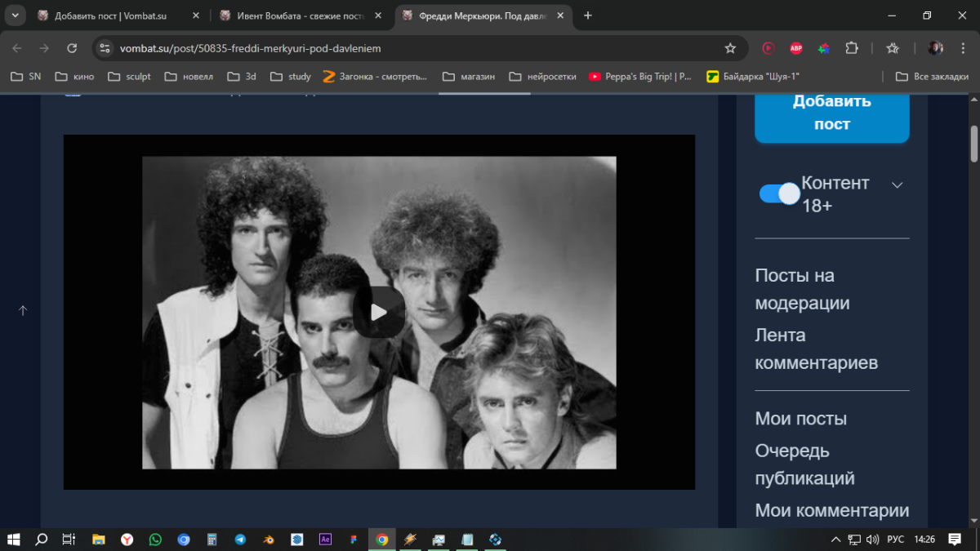Open the SN bookmarks folder
This screenshot has height=551, width=980.
(25, 76)
